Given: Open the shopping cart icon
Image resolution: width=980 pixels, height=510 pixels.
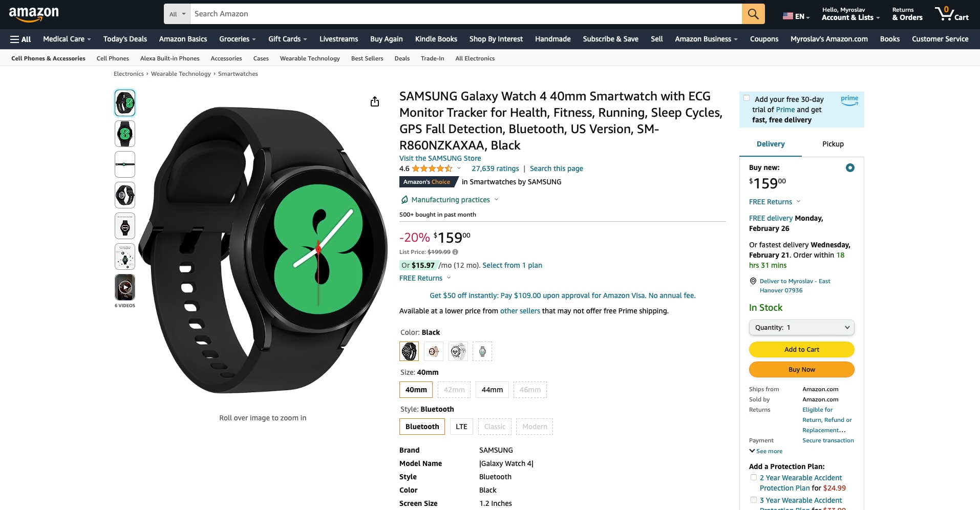Looking at the screenshot, I should 951,14.
